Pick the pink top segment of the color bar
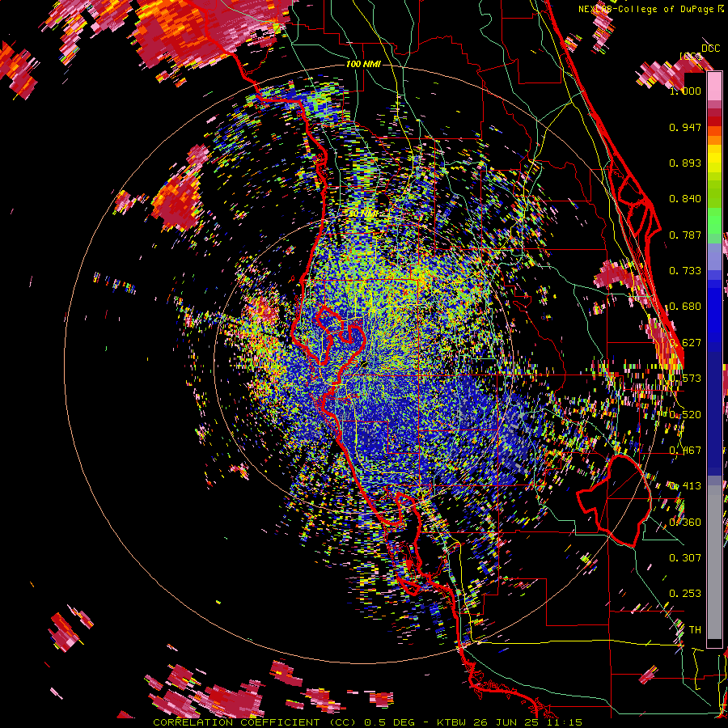 point(714,87)
